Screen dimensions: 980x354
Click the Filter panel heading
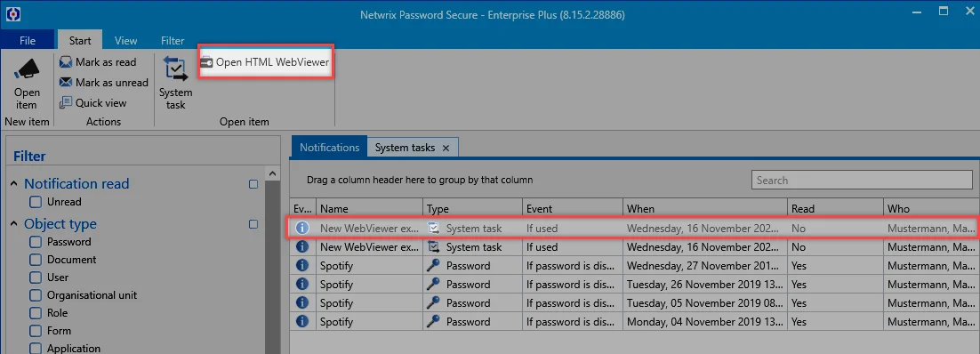tap(29, 156)
